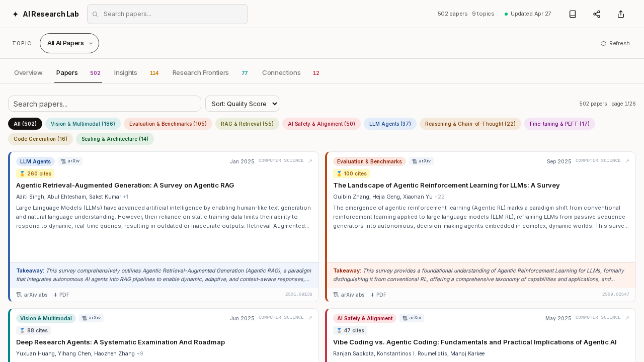Click the Refresh button

point(615,43)
